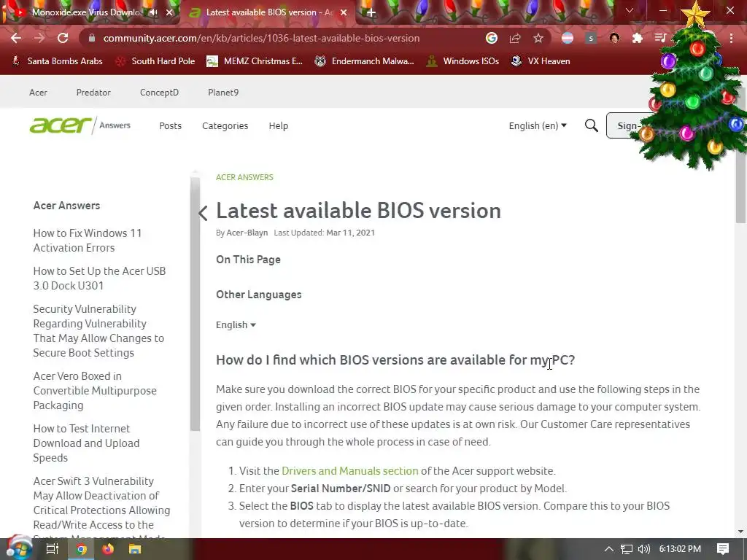Show hidden tray icons chevron
Image resolution: width=747 pixels, height=560 pixels.
[609, 549]
